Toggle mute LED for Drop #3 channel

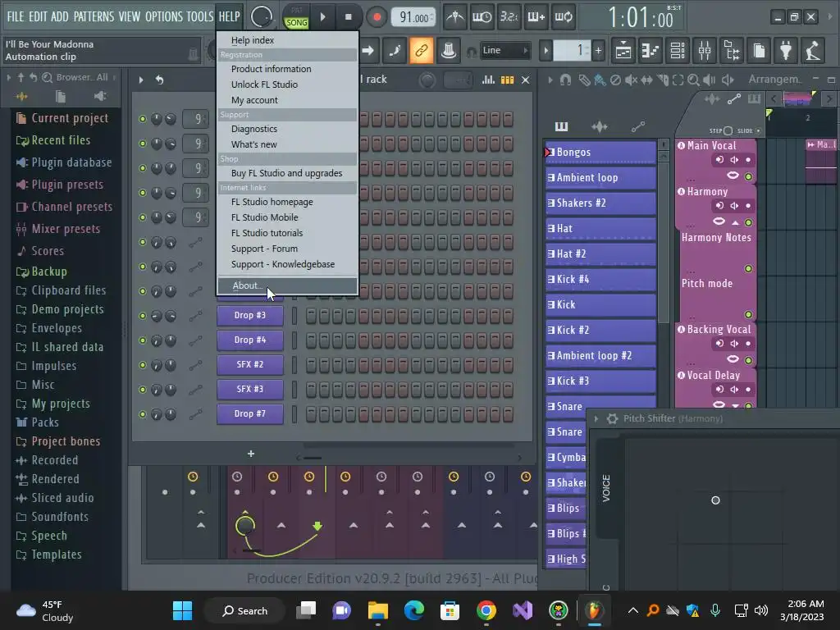[x=143, y=316]
